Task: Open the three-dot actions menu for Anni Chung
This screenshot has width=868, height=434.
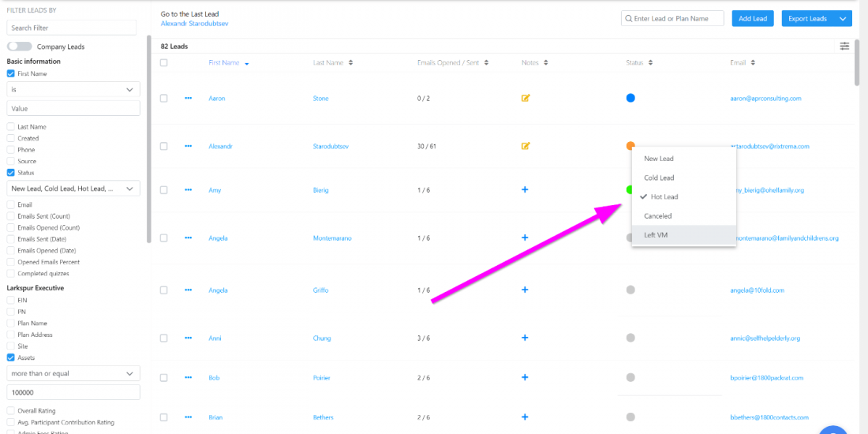Action: pyautogui.click(x=189, y=338)
